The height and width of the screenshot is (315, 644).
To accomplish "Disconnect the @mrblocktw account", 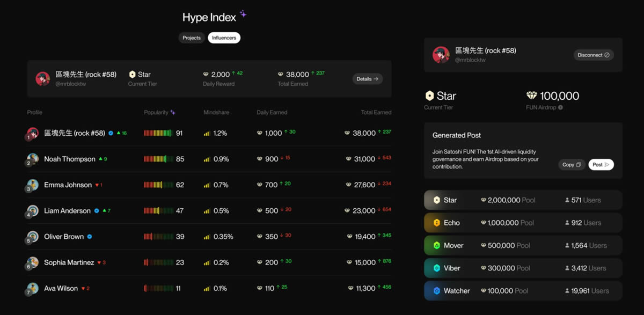I will pyautogui.click(x=594, y=55).
